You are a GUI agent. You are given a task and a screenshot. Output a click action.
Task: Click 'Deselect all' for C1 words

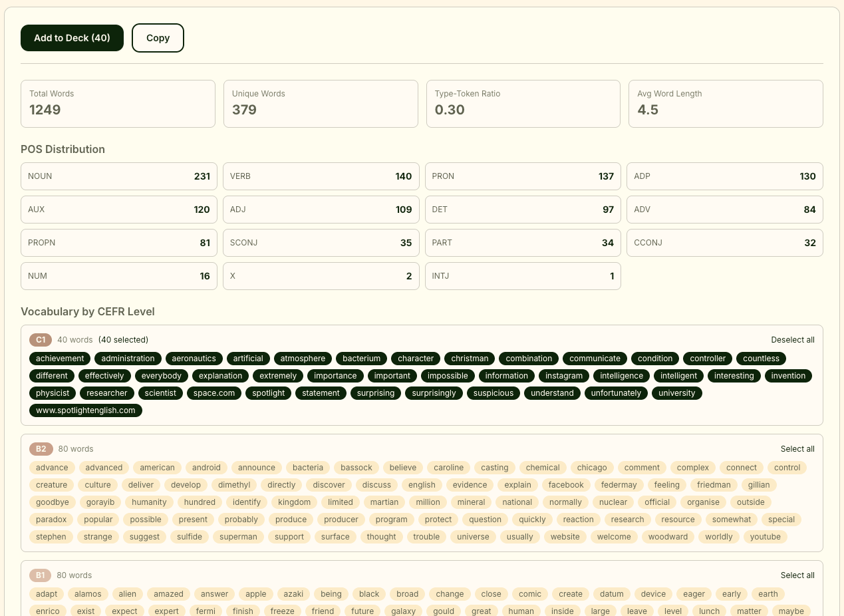[x=793, y=340]
